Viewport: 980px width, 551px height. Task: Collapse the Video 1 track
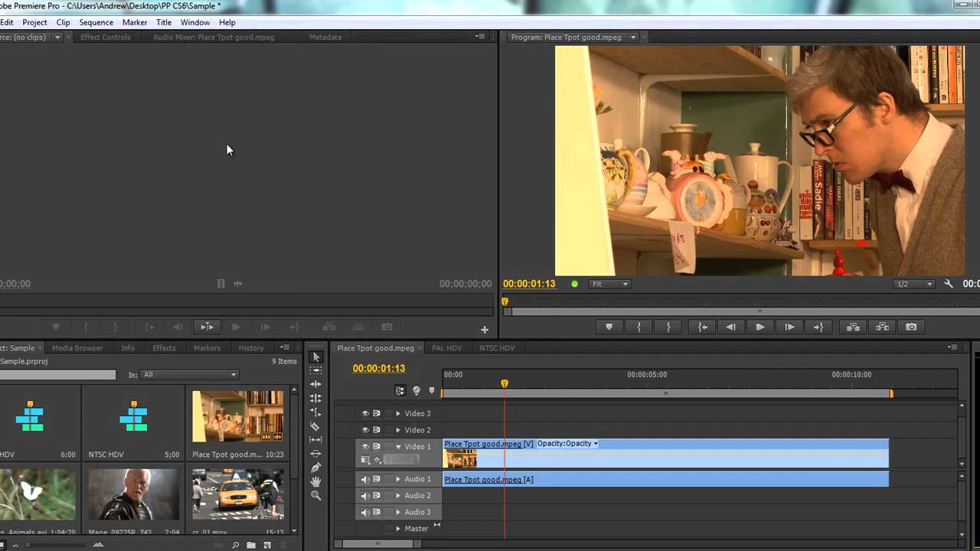pos(398,446)
